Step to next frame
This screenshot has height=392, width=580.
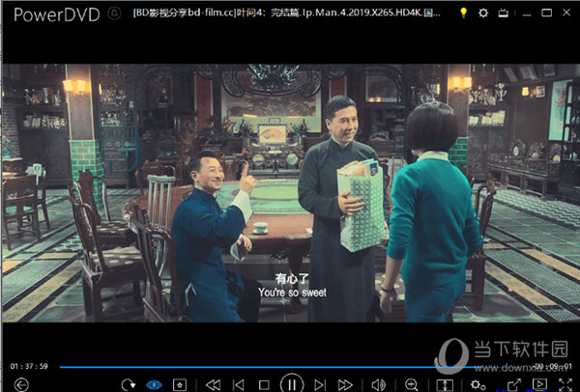tap(320, 385)
